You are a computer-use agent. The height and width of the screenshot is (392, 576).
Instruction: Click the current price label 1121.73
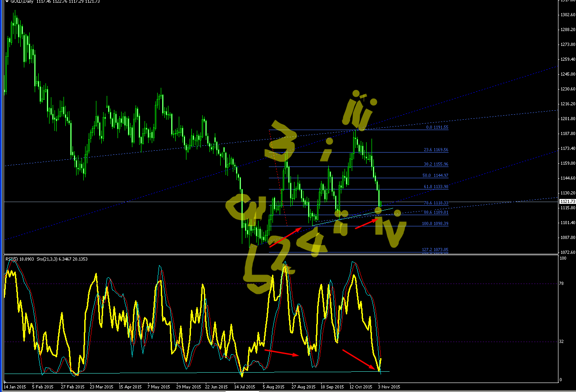(567, 202)
